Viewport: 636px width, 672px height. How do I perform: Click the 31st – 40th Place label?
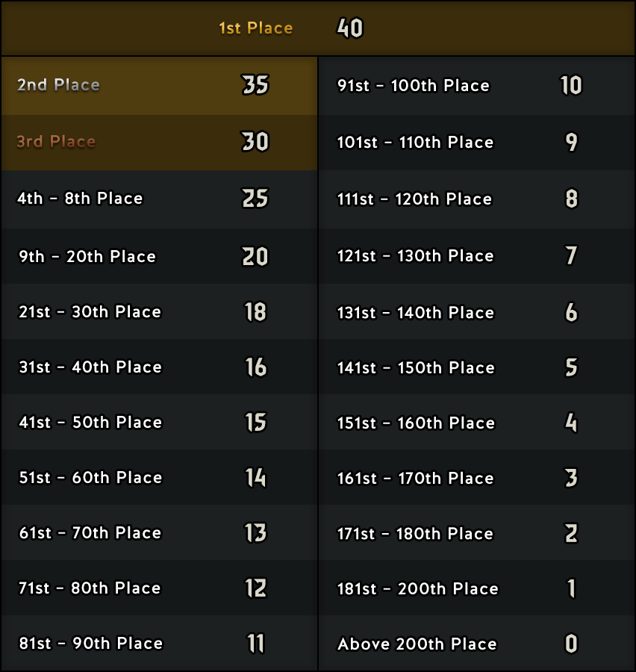pos(90,367)
